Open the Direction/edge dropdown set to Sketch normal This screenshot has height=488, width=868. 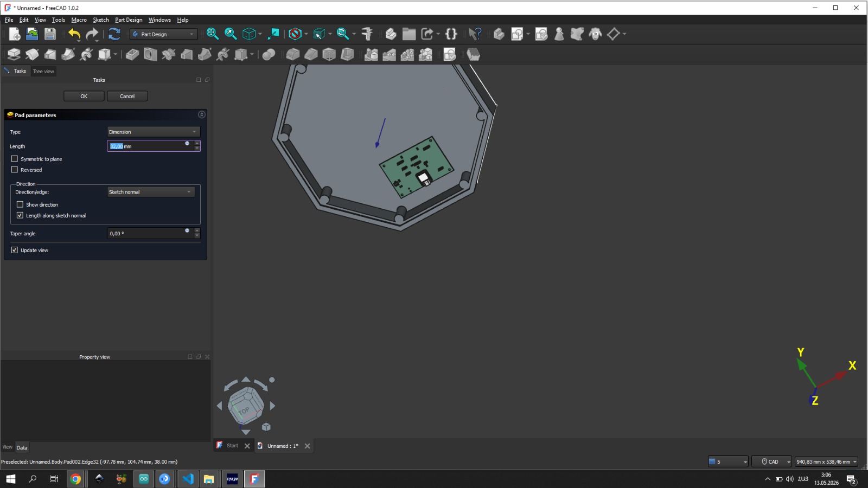[151, 192]
